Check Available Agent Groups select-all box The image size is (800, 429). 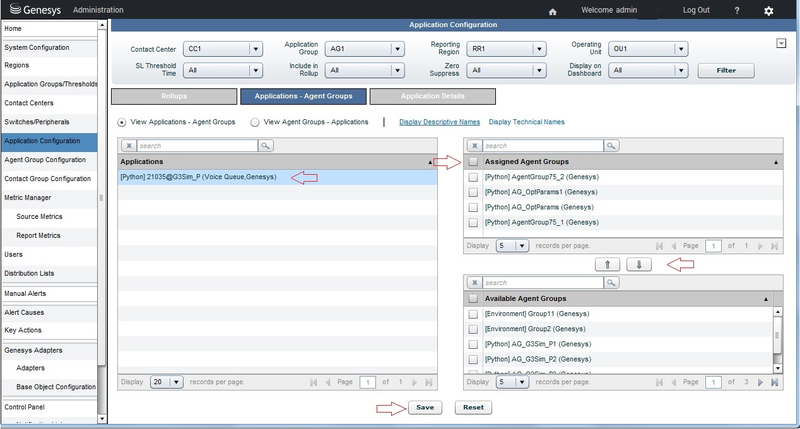[x=473, y=298]
